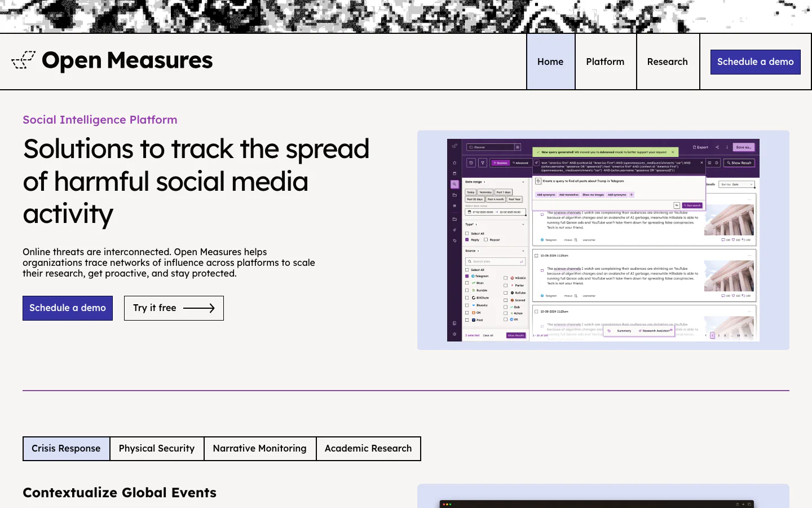Tick the Parler source checkbox
The height and width of the screenshot is (508, 812).
click(506, 286)
